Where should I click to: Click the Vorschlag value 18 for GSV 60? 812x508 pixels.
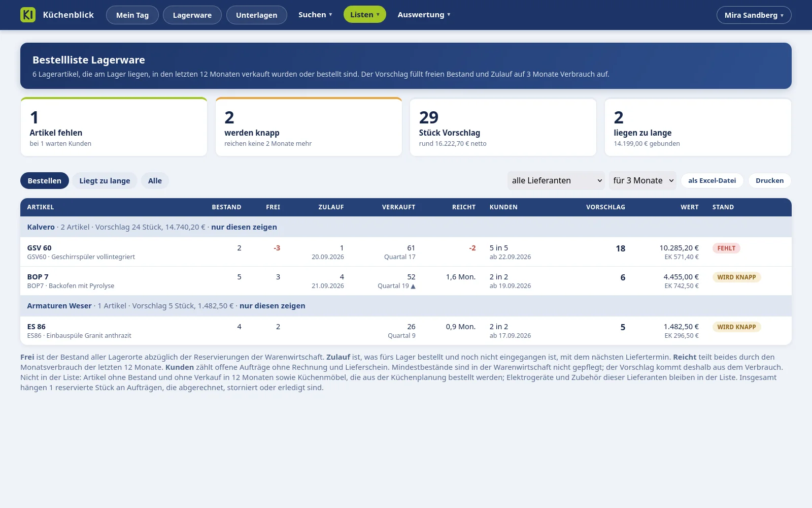click(x=620, y=248)
